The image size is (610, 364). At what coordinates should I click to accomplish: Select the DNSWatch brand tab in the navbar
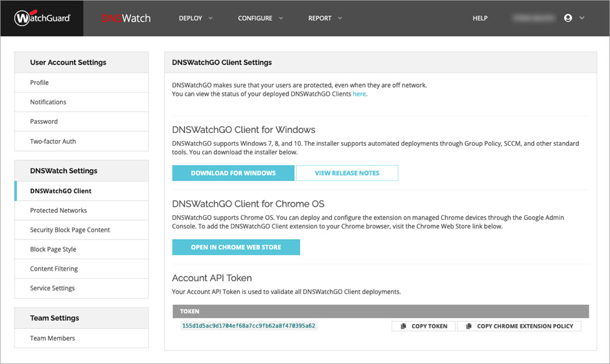[126, 18]
